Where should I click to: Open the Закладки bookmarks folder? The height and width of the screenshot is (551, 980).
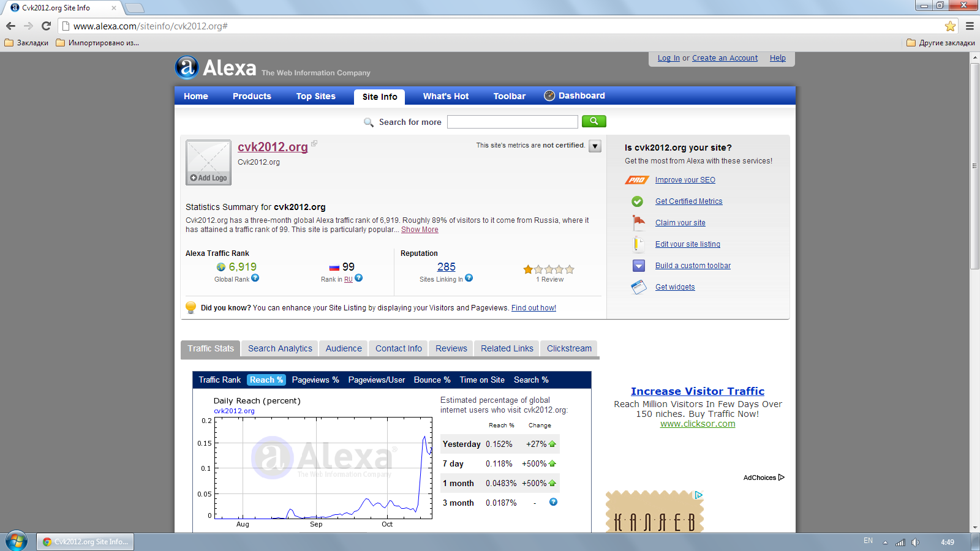click(26, 43)
